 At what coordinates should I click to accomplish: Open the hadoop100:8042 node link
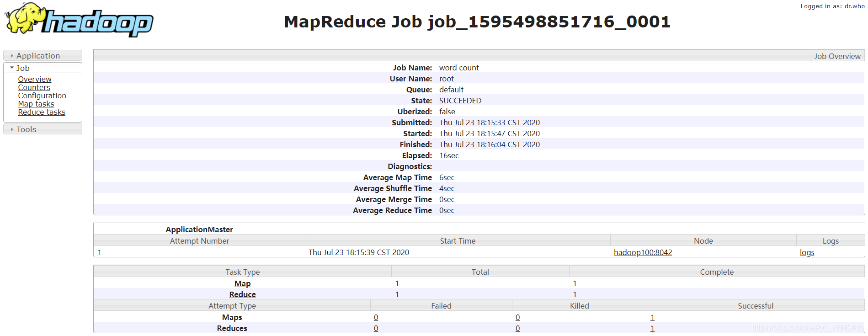[x=643, y=252]
